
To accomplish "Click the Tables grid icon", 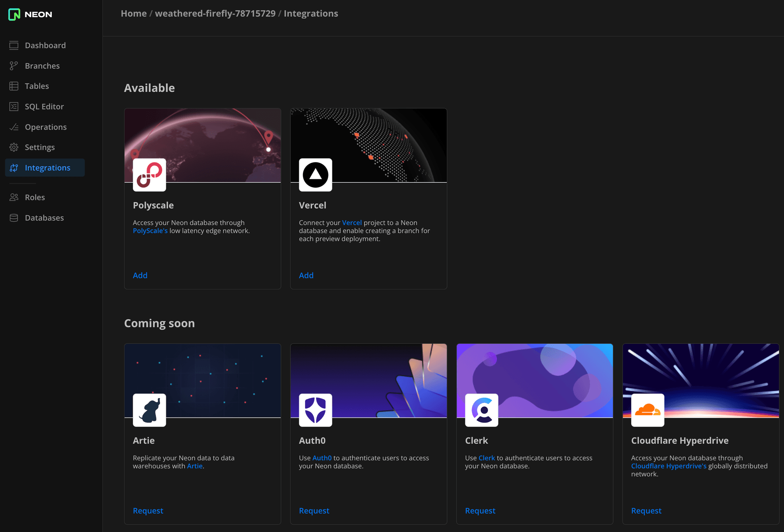I will tap(13, 86).
